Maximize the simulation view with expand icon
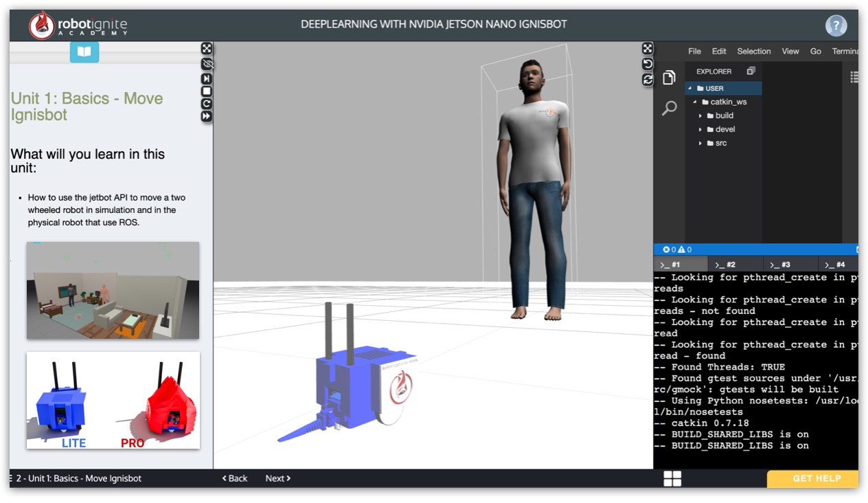This screenshot has width=868, height=503. 647,48
